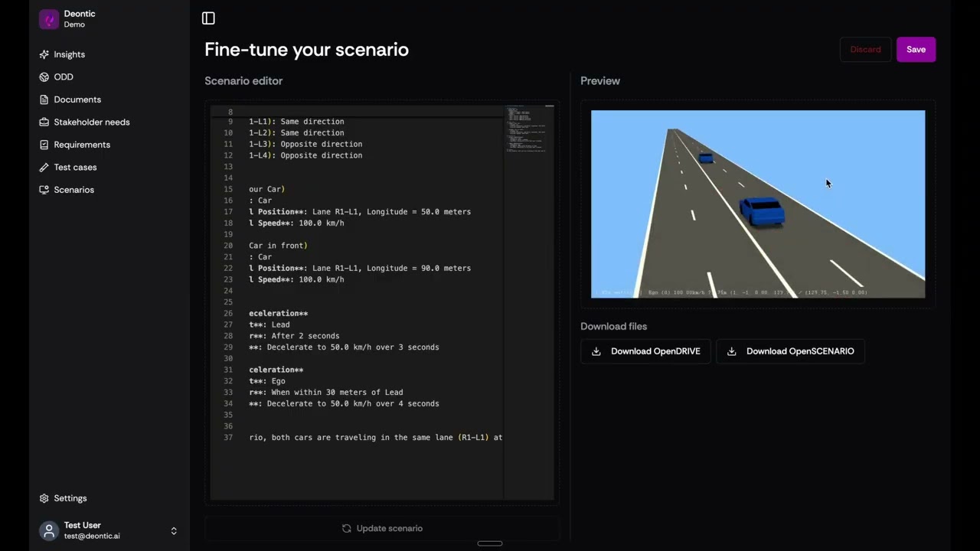Download OpenDRIVE file
The height and width of the screenshot is (551, 980).
pyautogui.click(x=645, y=351)
